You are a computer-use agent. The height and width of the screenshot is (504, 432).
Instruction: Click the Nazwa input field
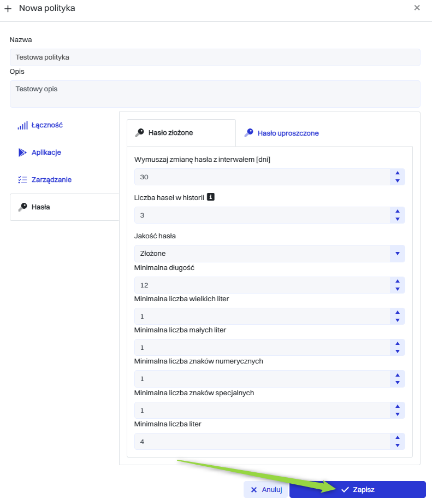click(x=215, y=57)
